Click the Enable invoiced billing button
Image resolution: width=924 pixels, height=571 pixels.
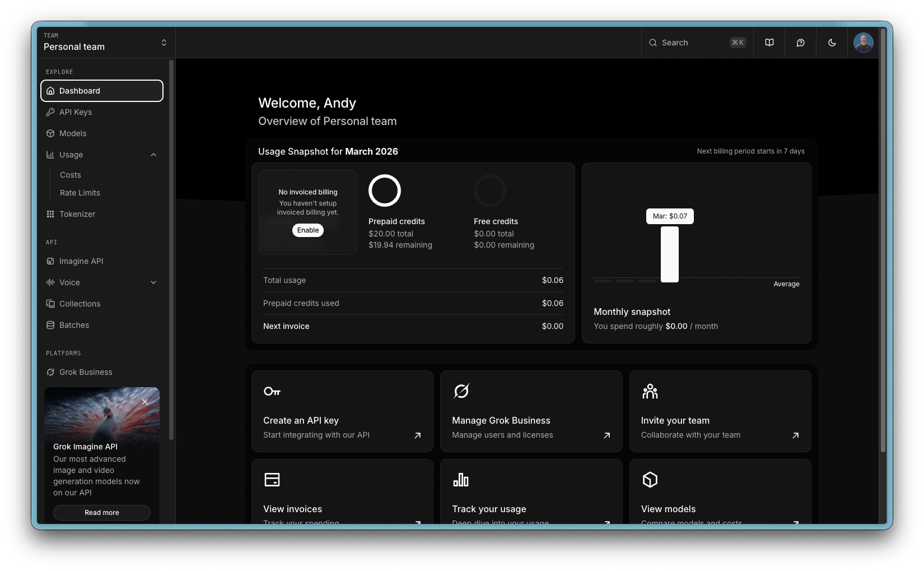click(x=308, y=230)
